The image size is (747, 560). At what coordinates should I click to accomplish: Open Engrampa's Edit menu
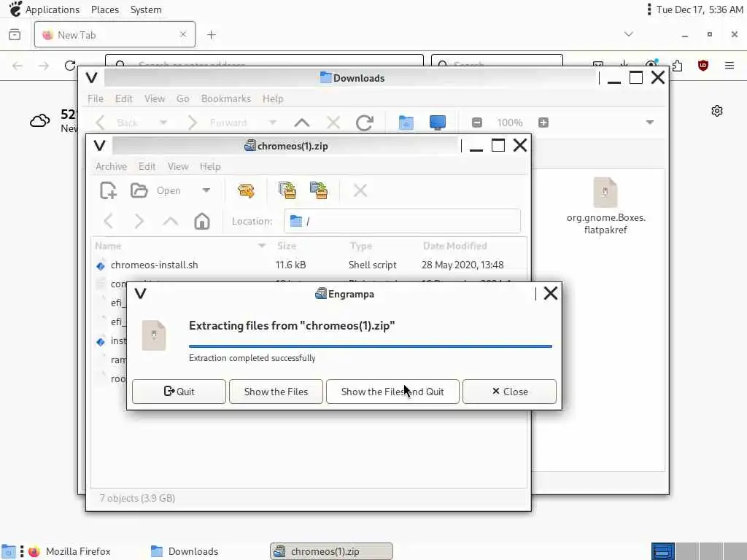147,166
